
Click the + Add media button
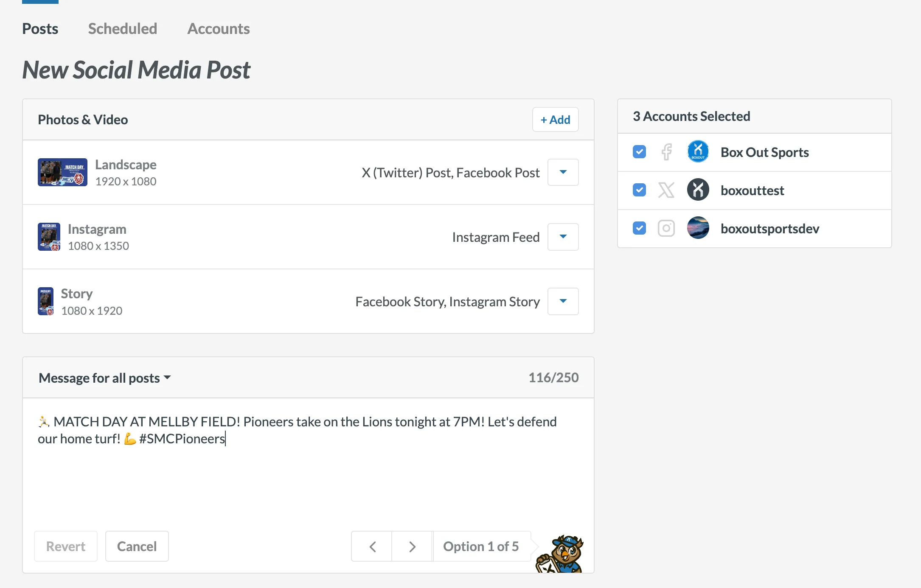point(555,120)
